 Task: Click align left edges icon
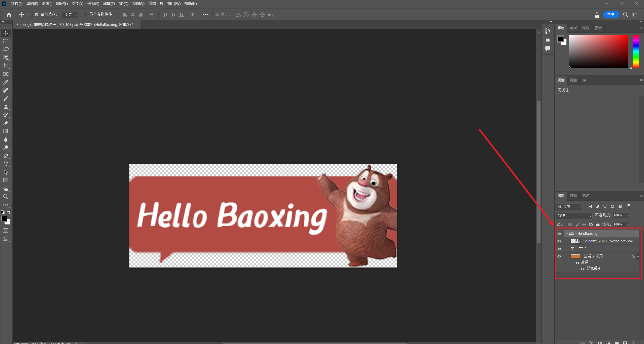click(124, 15)
